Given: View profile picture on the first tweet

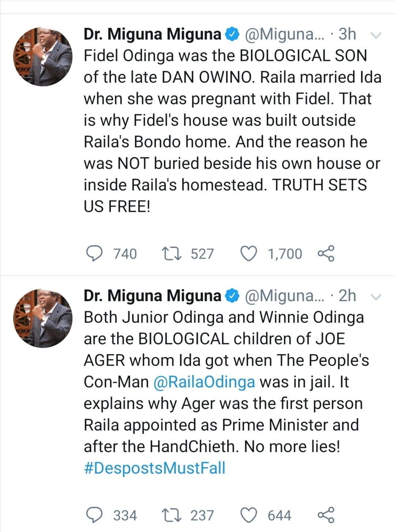Looking at the screenshot, I should click(x=43, y=57).
